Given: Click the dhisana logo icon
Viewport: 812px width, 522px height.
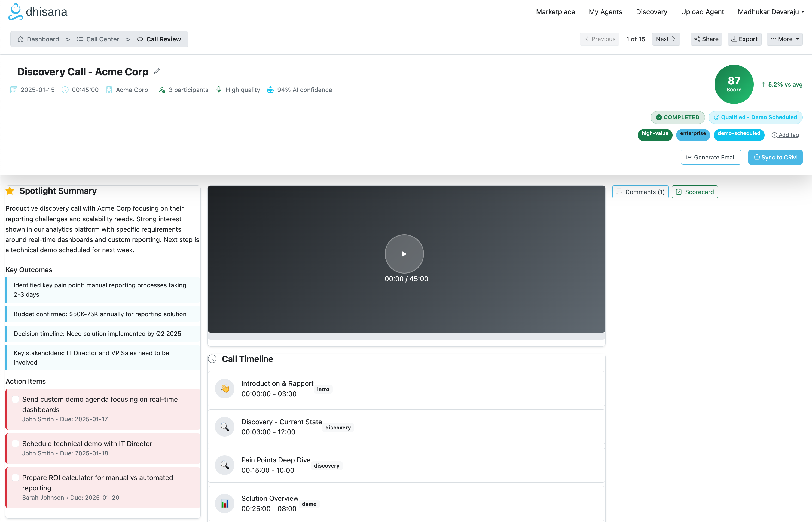Looking at the screenshot, I should click(16, 11).
